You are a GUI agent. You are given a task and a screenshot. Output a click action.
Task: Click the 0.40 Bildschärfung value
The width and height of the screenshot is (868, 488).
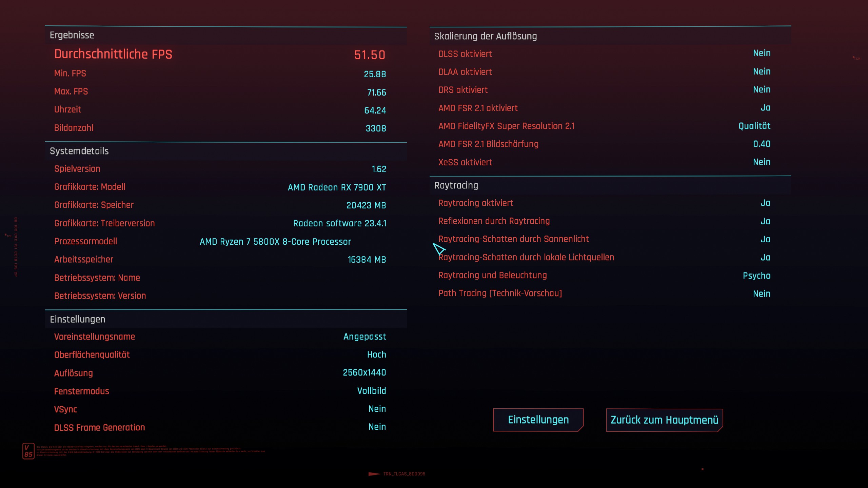coord(762,144)
